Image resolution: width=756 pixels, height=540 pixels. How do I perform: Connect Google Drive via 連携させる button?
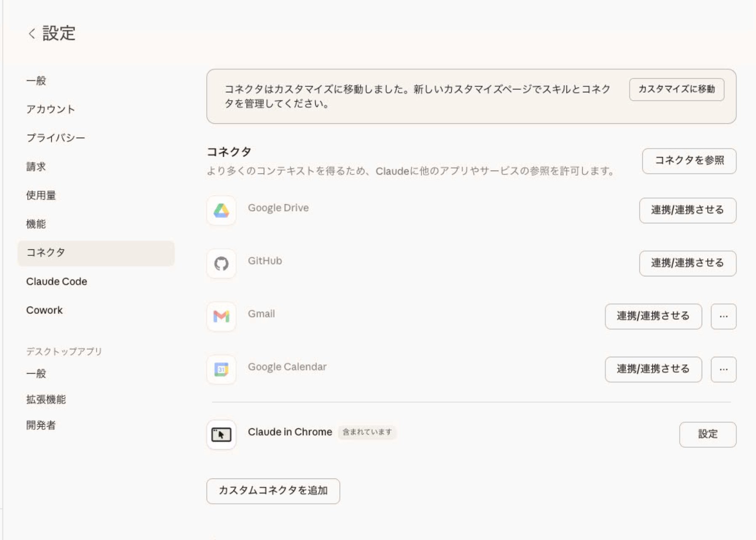687,211
